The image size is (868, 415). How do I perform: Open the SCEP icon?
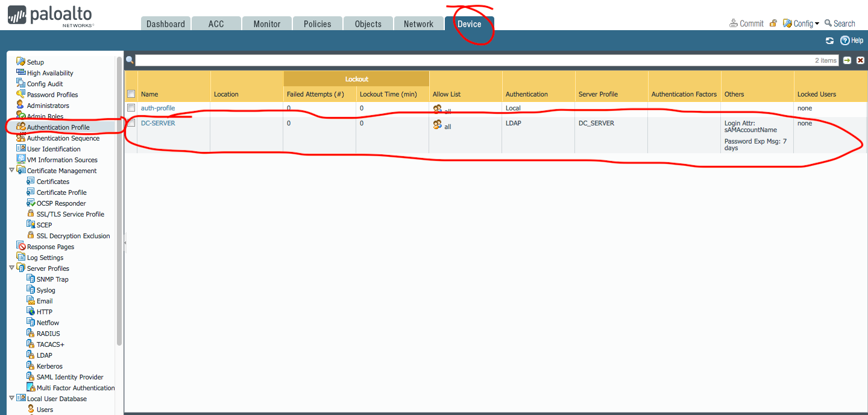(x=31, y=224)
